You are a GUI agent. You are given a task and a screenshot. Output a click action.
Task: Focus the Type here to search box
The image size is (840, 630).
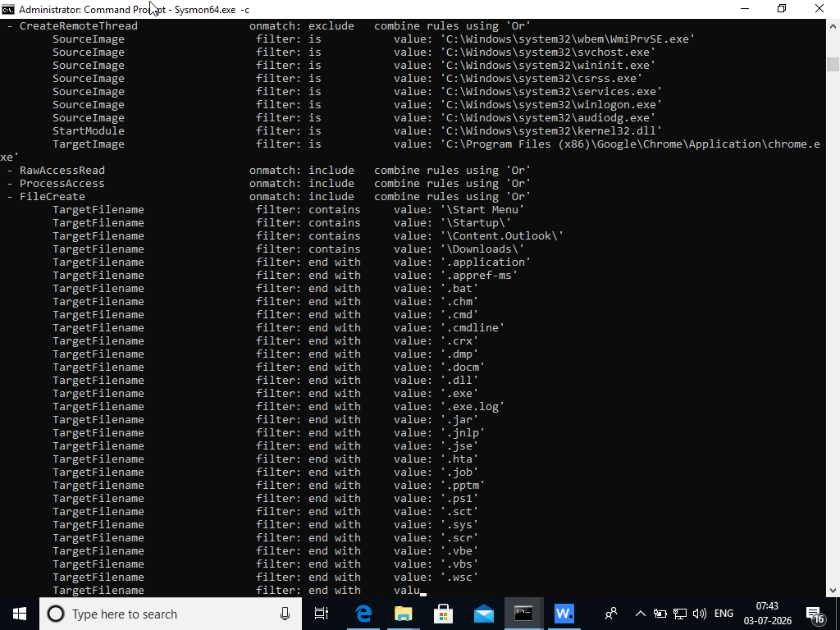[x=171, y=614]
